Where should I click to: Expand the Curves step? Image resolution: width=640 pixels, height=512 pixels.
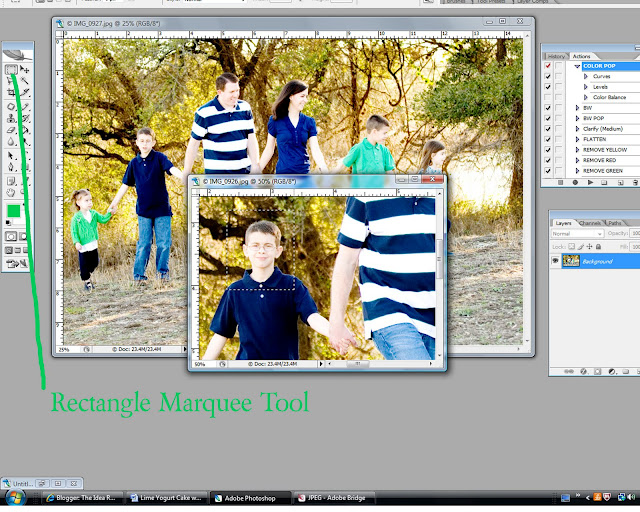[x=586, y=76]
